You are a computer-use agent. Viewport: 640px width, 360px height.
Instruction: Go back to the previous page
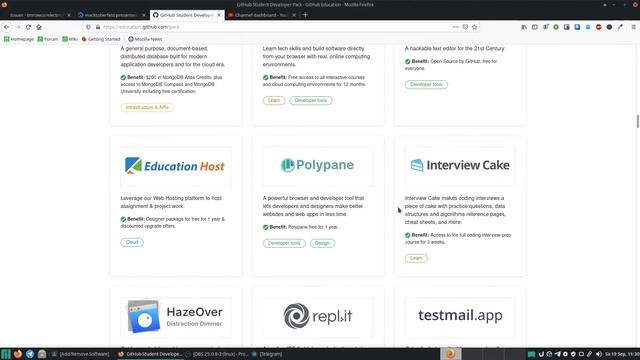[x=7, y=27]
